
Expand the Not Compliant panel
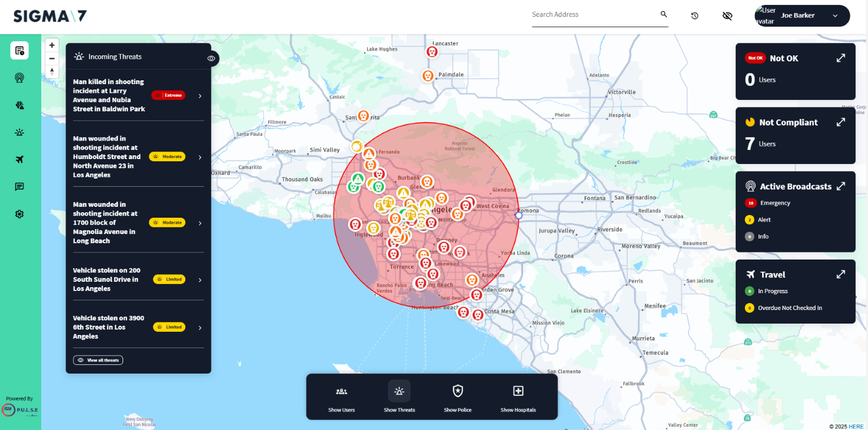click(840, 122)
